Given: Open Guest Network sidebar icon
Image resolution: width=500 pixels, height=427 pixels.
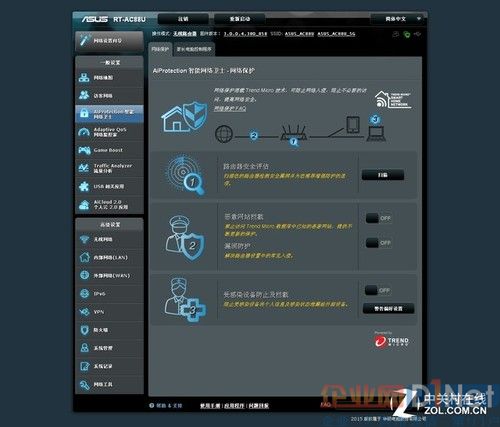Looking at the screenshot, I should [84, 95].
